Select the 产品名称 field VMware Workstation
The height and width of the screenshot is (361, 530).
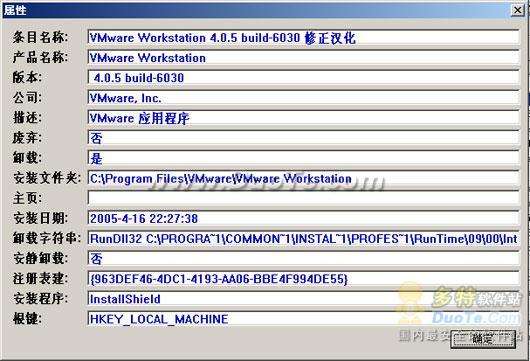point(303,58)
